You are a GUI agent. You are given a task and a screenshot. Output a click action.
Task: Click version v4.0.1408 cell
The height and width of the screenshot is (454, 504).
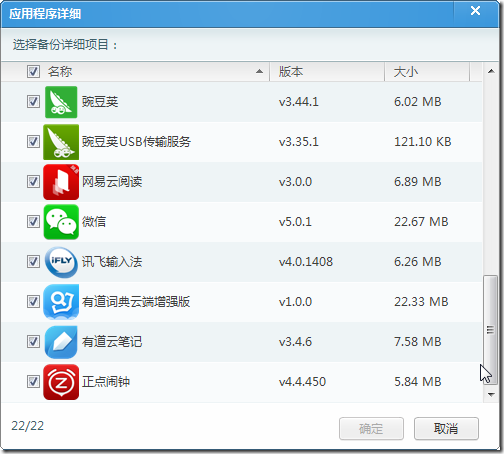pos(306,262)
